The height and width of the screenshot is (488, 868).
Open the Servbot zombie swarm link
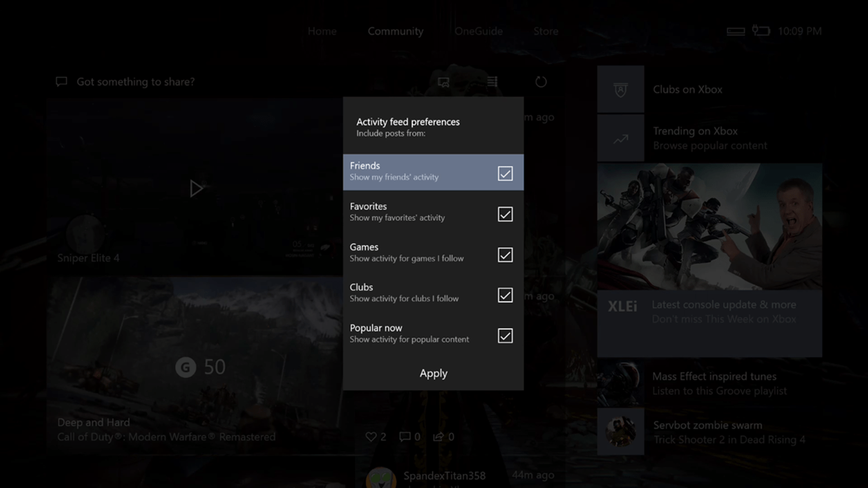pos(729,432)
